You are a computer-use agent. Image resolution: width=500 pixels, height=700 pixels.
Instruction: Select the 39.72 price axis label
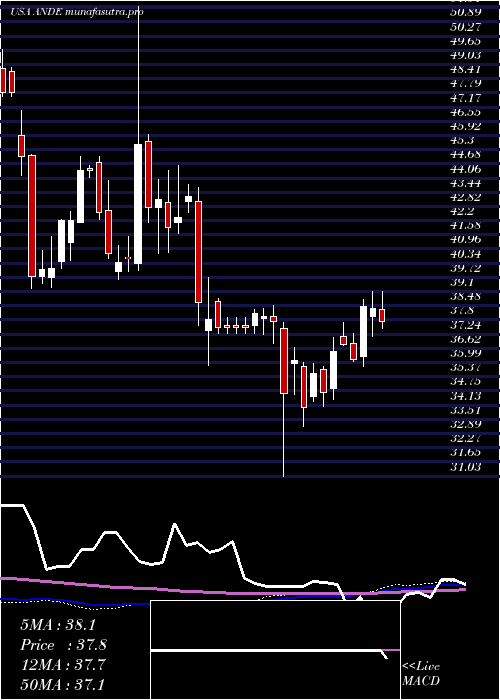[x=465, y=268]
